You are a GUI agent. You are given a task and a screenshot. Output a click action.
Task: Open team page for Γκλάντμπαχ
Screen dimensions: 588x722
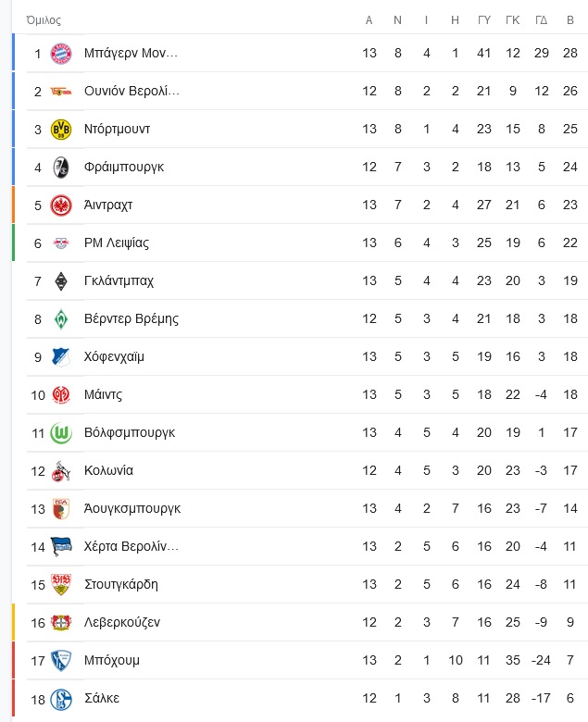pyautogui.click(x=119, y=280)
